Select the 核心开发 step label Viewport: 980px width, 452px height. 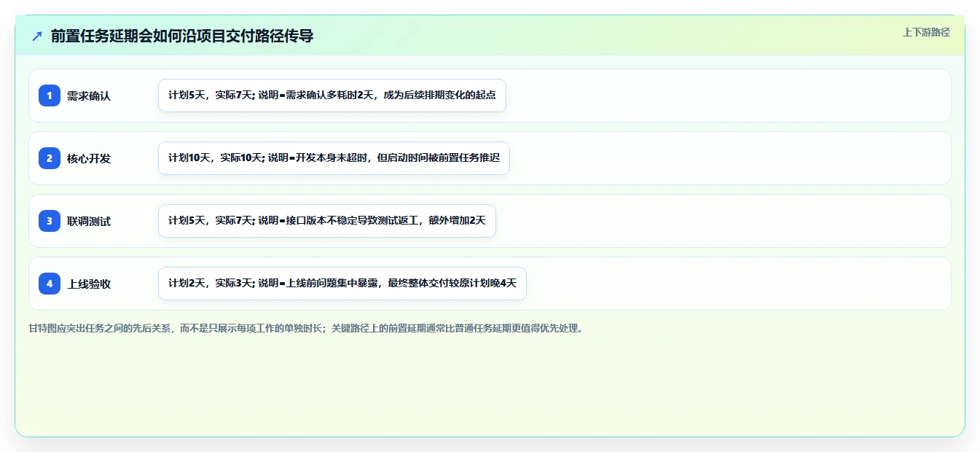89,158
